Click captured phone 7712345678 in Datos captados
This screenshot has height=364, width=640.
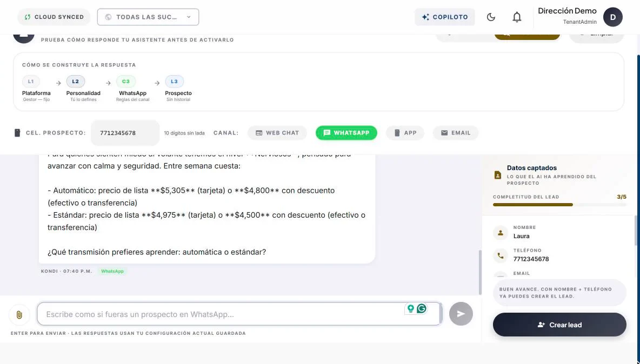531,259
